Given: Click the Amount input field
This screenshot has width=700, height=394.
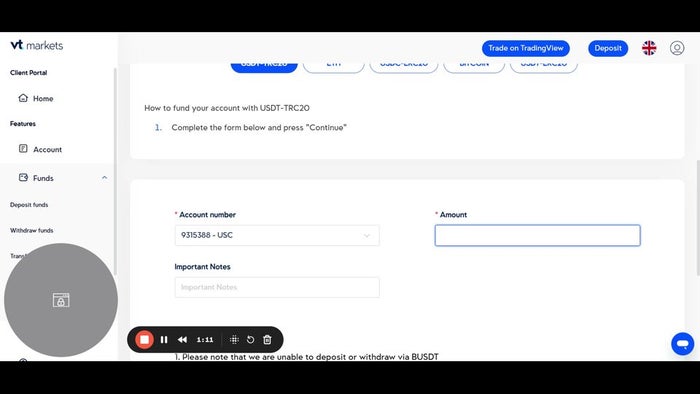Looking at the screenshot, I should pos(538,235).
